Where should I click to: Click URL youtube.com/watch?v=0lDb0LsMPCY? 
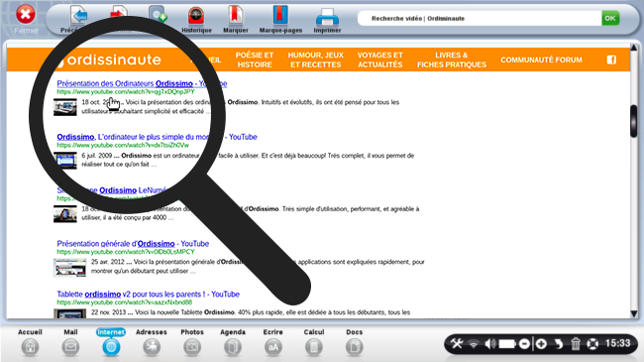click(x=126, y=252)
